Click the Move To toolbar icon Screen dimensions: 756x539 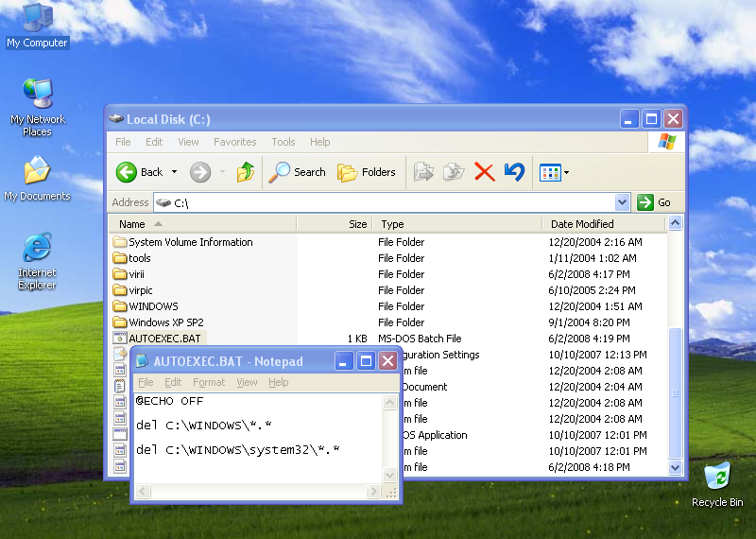tap(423, 172)
